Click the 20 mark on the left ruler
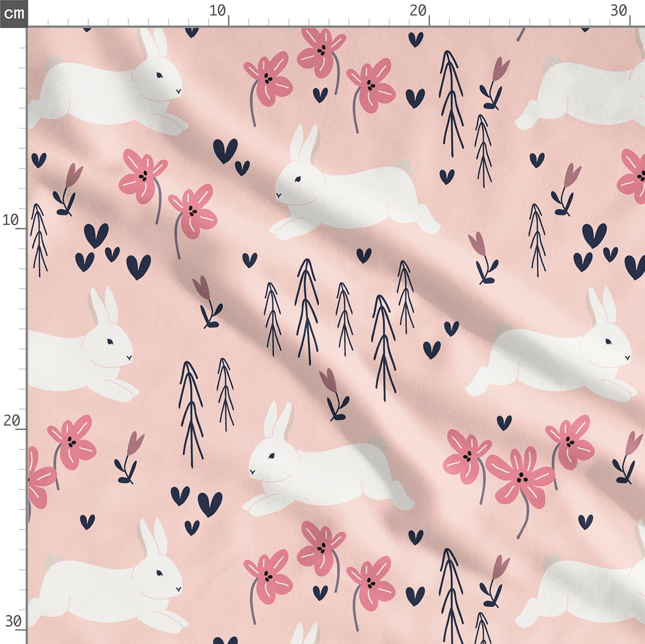The height and width of the screenshot is (644, 645). pos(11,420)
